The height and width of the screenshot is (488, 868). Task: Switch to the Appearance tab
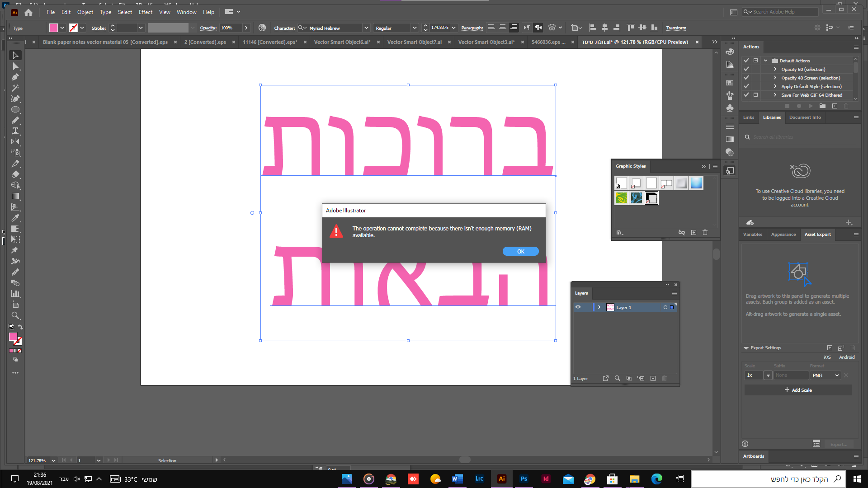point(783,235)
